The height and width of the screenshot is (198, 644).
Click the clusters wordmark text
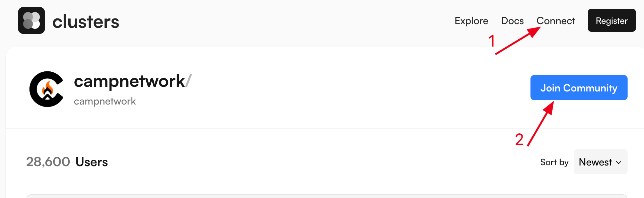coord(86,22)
